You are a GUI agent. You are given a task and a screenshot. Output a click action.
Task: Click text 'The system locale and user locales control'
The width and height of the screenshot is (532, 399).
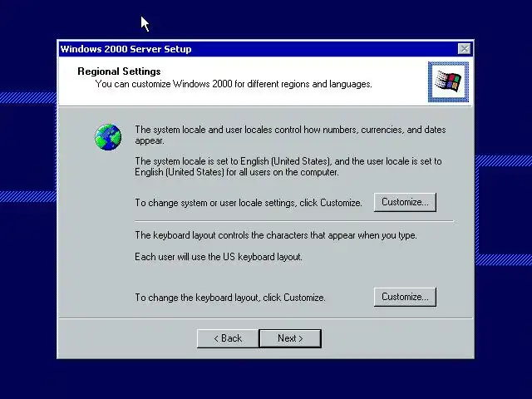pos(218,130)
